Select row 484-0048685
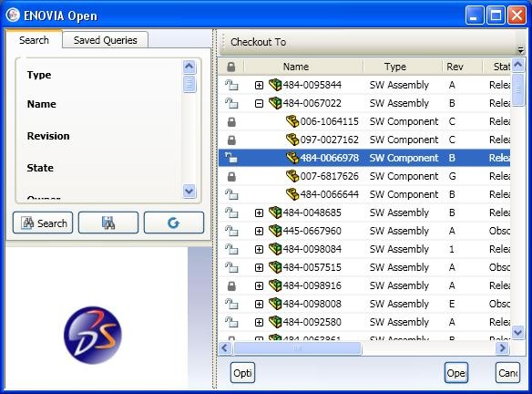 [364, 213]
